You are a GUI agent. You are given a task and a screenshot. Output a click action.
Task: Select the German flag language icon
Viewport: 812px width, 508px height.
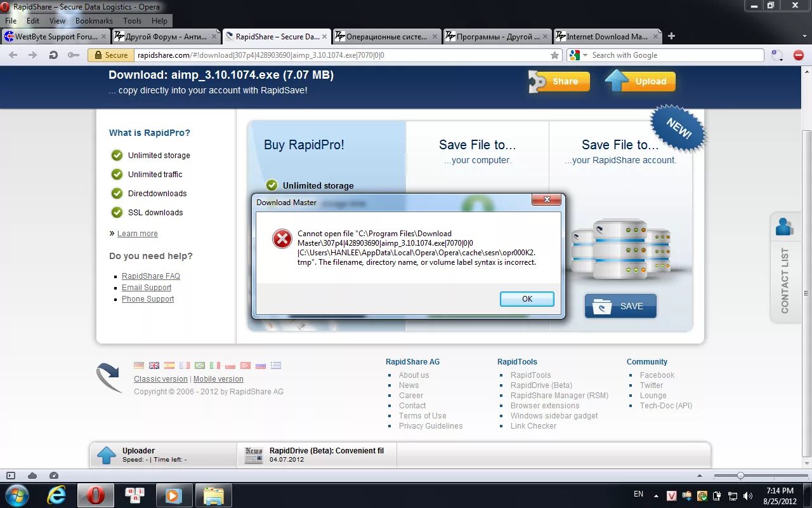[x=139, y=365]
